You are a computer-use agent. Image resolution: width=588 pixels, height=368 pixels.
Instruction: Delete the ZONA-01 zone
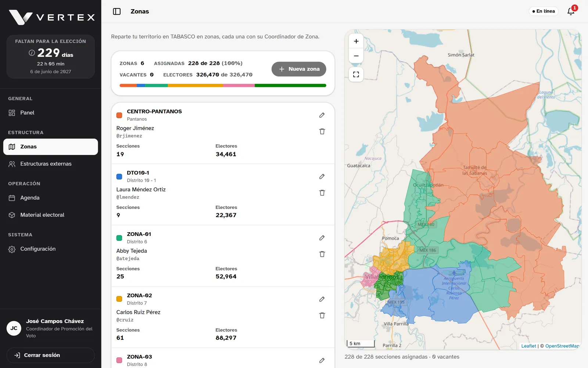[x=322, y=254]
